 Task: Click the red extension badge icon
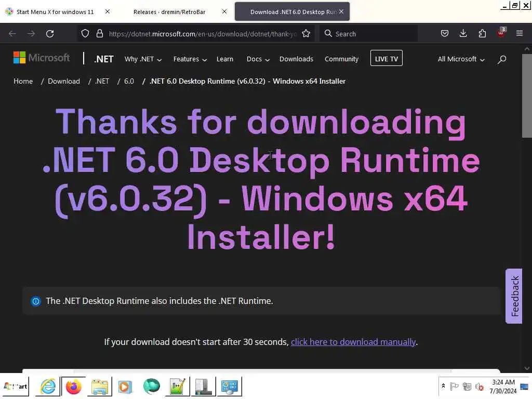(501, 33)
